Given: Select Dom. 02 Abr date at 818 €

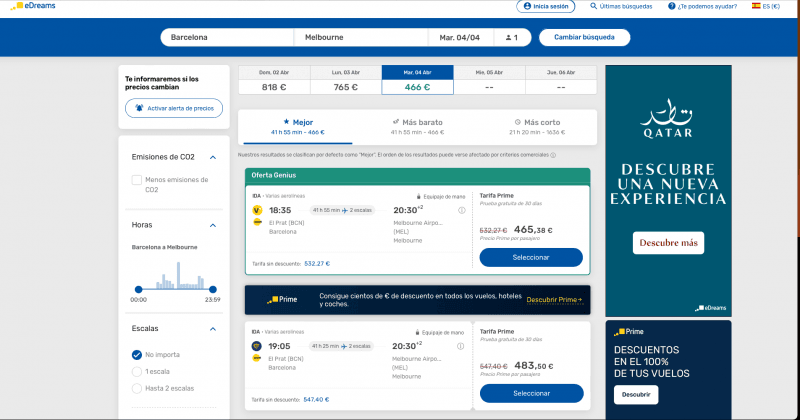Looking at the screenshot, I should [274, 80].
